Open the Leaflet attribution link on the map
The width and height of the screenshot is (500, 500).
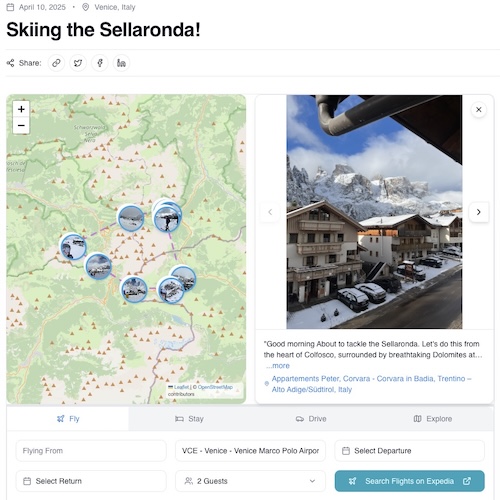point(181,387)
